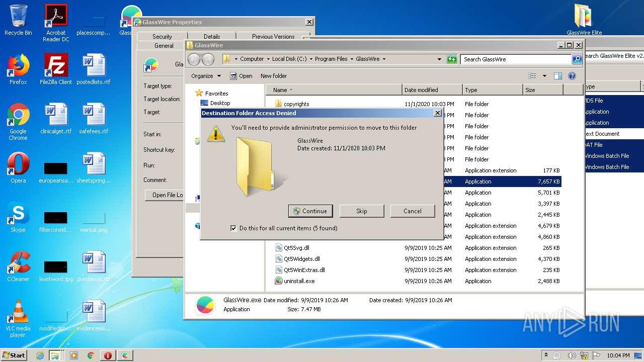Click GlassWire icon in taskbar
Image resolution: width=644 pixels, height=362 pixels.
tap(125, 355)
